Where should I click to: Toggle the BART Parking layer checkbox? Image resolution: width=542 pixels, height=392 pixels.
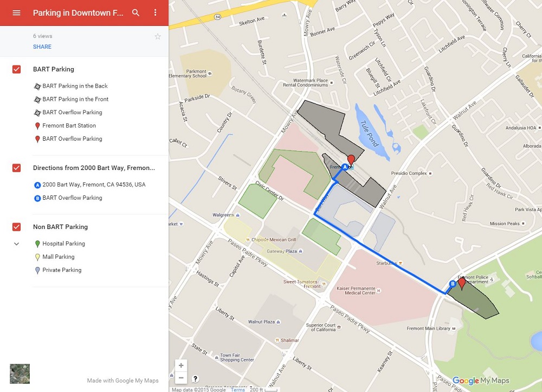point(16,69)
